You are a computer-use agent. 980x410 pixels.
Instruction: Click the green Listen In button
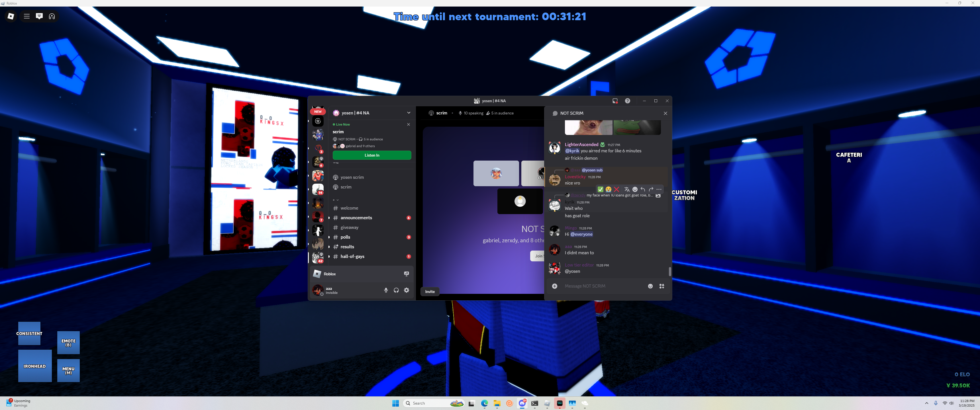(x=372, y=155)
